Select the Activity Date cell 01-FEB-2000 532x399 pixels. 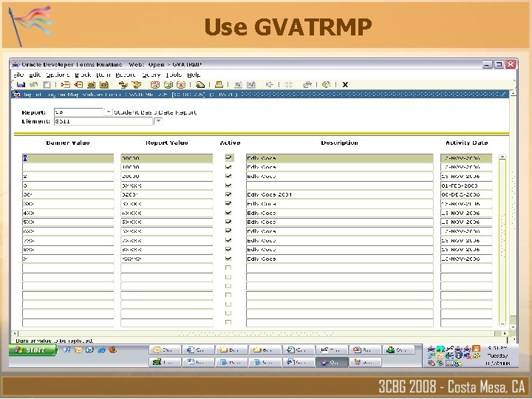466,185
